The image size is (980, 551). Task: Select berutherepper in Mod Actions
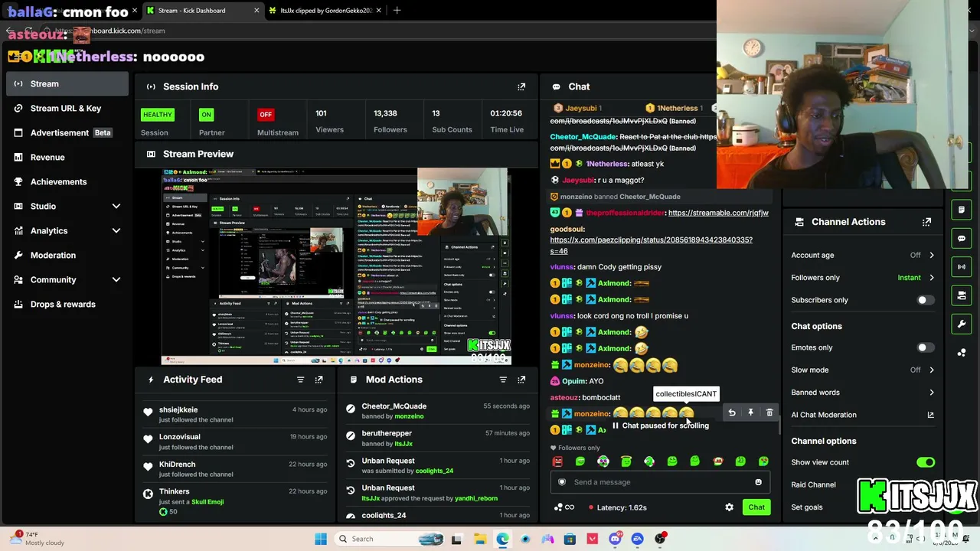pyautogui.click(x=387, y=433)
